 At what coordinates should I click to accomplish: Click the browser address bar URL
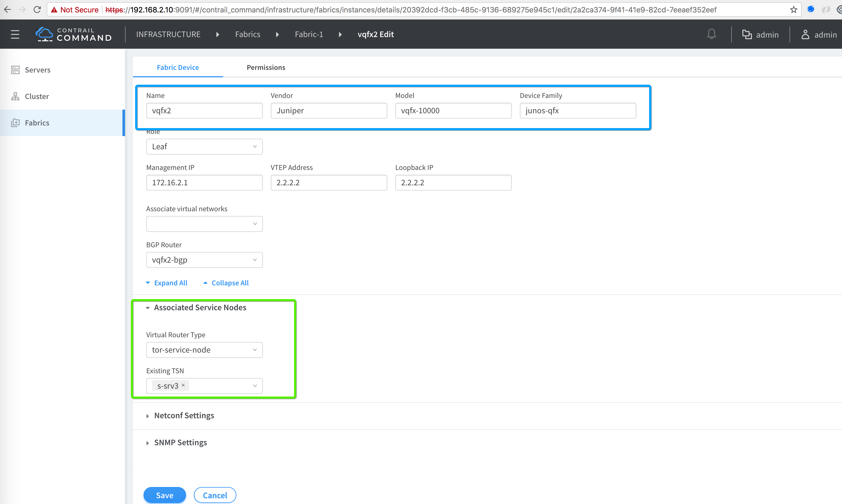[x=411, y=10]
